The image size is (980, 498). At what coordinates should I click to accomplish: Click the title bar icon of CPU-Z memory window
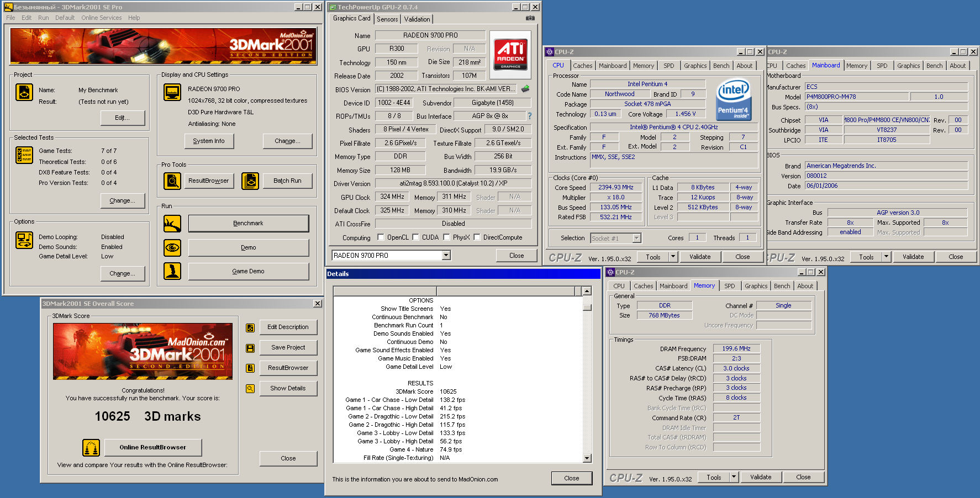pyautogui.click(x=610, y=272)
